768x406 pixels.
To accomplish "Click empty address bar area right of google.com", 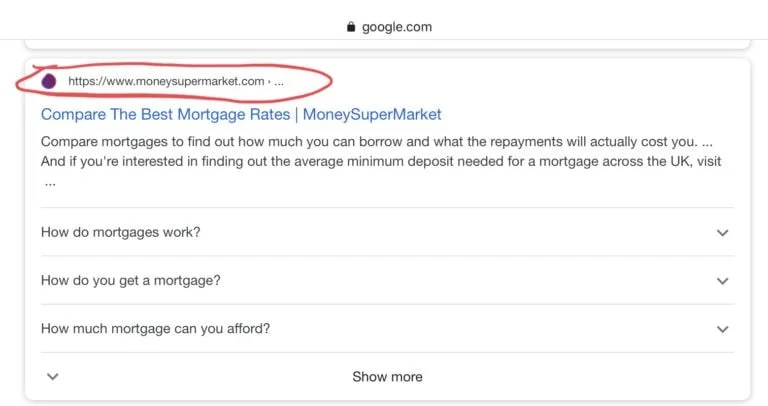I will (x=600, y=27).
